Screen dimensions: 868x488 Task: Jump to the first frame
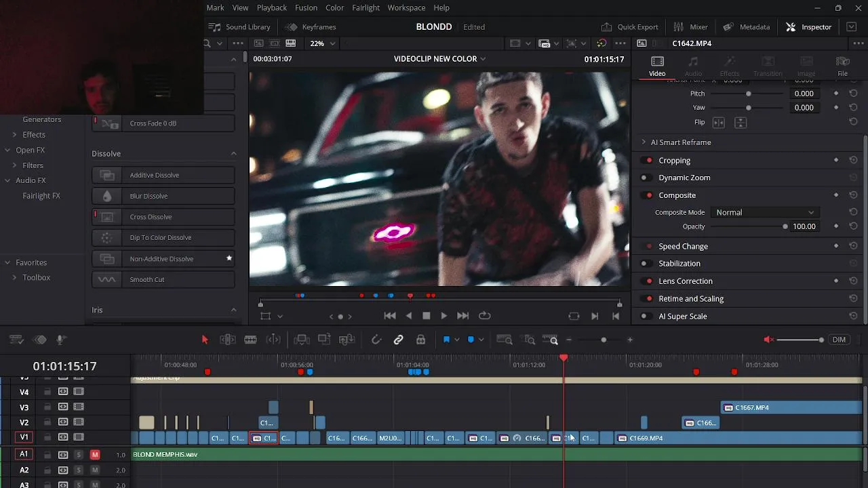coord(390,316)
